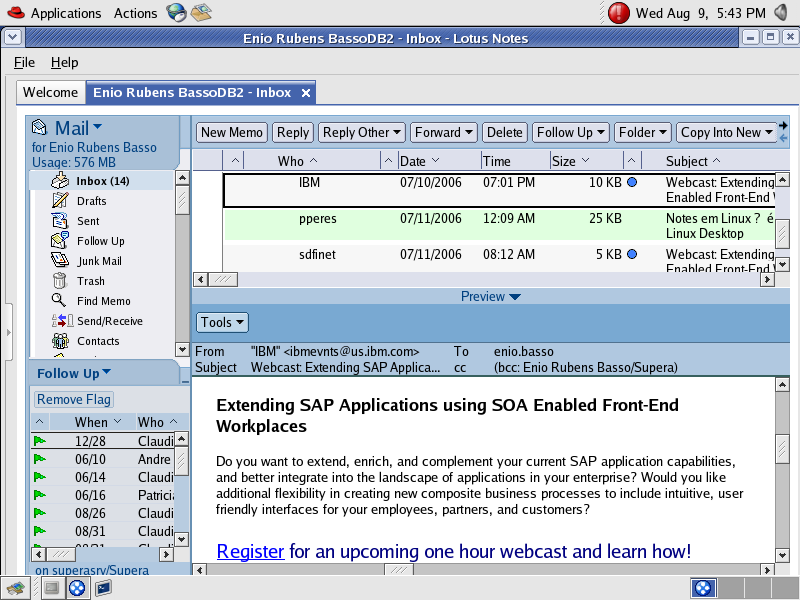The image size is (800, 600).
Task: Select the pperes message row
Action: 499,226
